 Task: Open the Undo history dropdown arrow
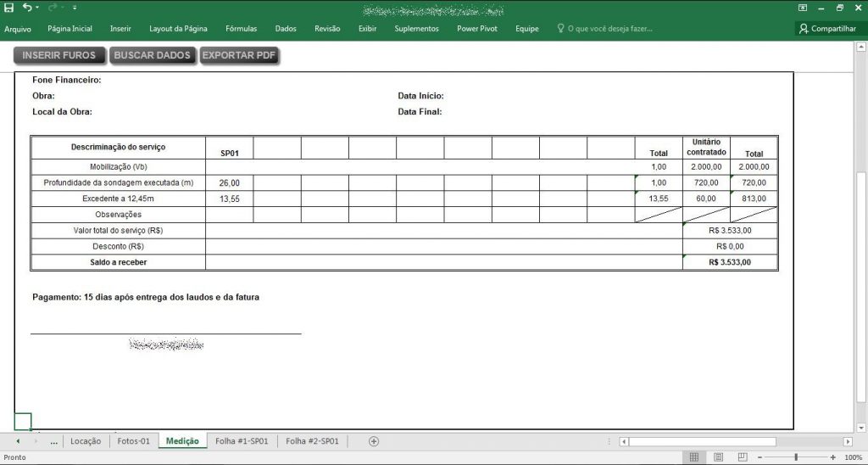coord(37,8)
